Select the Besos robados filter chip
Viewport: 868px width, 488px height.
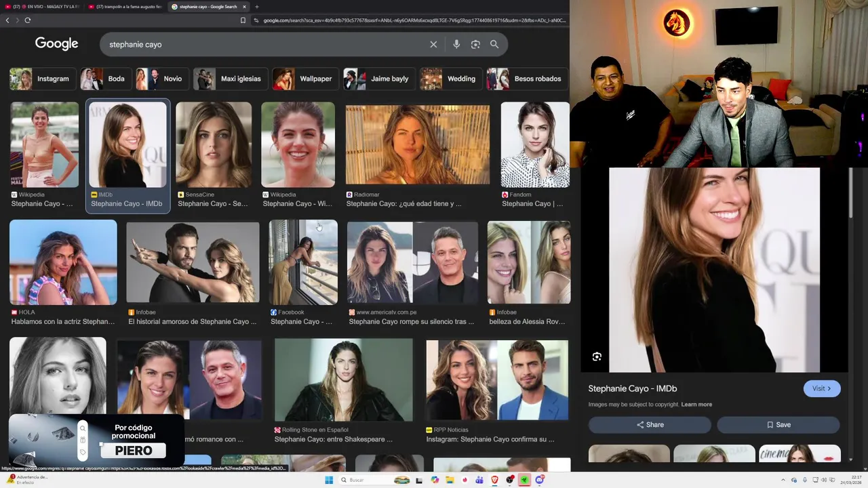click(526, 79)
